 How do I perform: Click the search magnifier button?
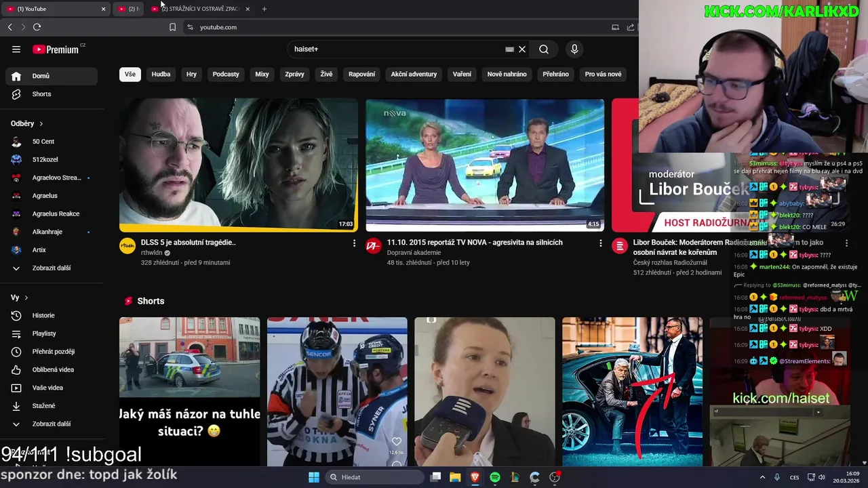coord(544,49)
